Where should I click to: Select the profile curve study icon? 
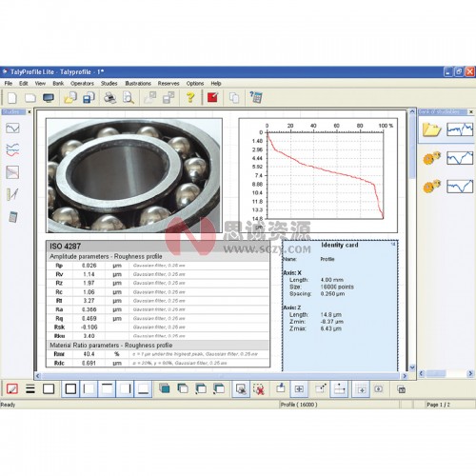[12, 129]
